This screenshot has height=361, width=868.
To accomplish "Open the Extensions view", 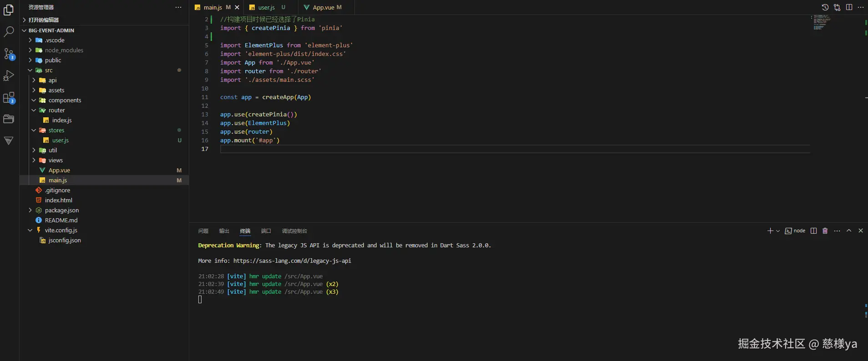I will pos(9,97).
